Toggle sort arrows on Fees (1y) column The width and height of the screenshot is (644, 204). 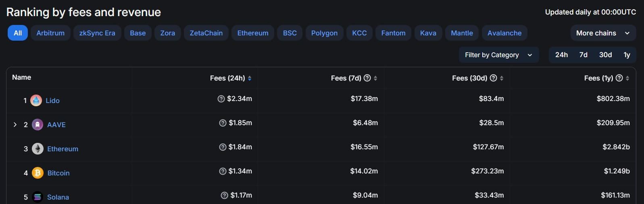[x=627, y=78]
